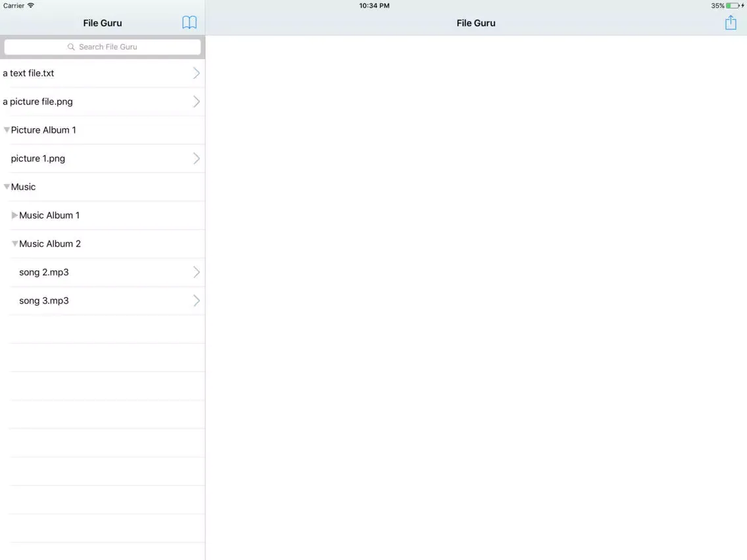
Task: Open a text file.txt
Action: tap(103, 74)
